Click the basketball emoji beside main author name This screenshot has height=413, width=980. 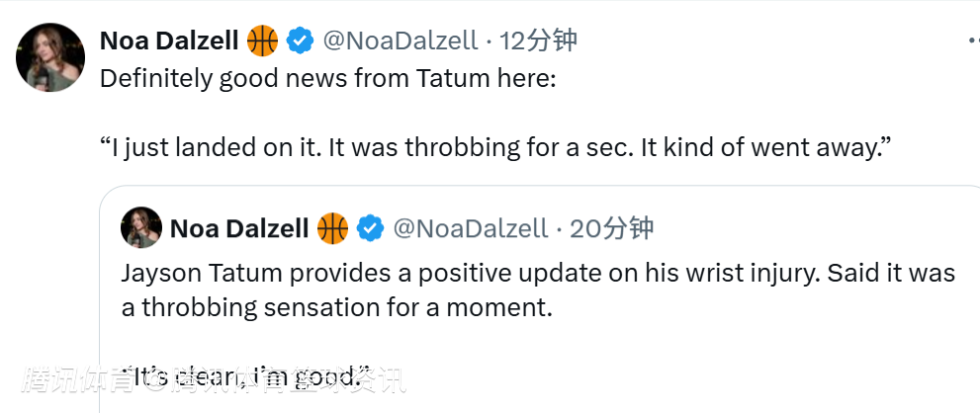(x=263, y=41)
